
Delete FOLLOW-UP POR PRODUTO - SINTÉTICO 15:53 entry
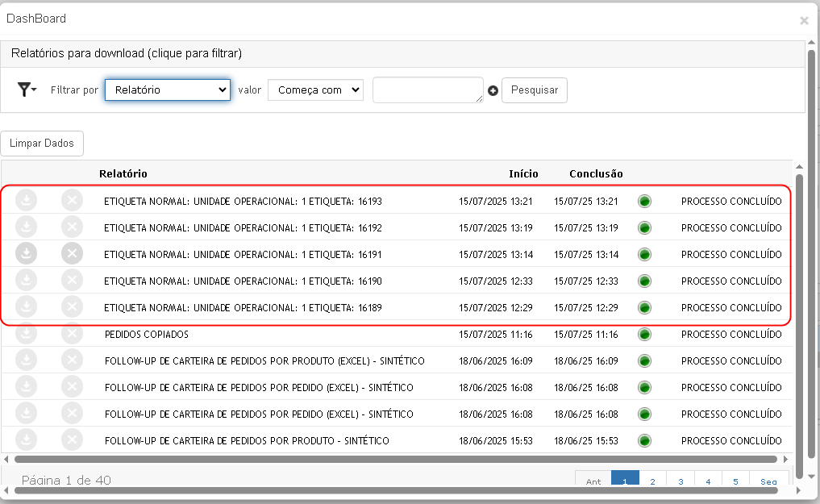pyautogui.click(x=73, y=440)
